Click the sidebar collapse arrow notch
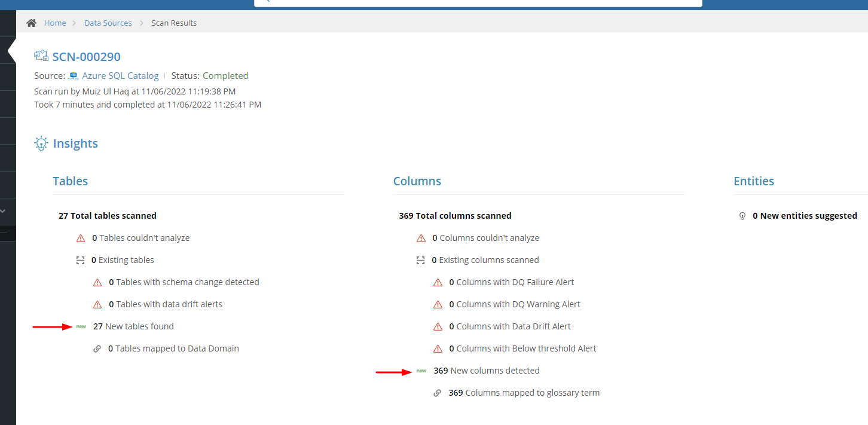Screen dimensions: 868x425 pyautogui.click(x=12, y=50)
